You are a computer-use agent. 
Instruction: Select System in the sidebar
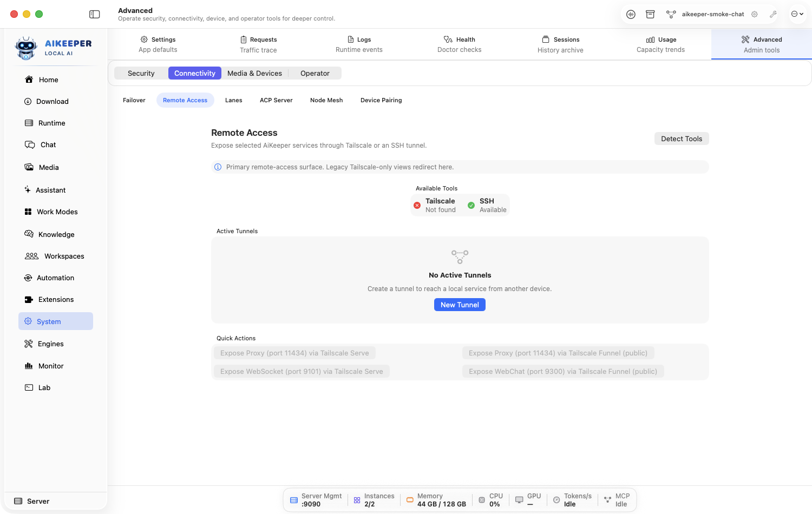tap(56, 321)
